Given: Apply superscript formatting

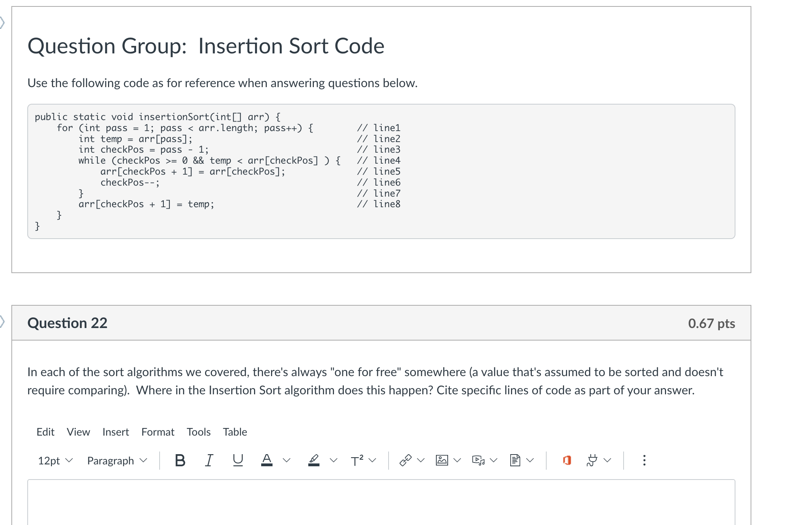Looking at the screenshot, I should [x=357, y=460].
